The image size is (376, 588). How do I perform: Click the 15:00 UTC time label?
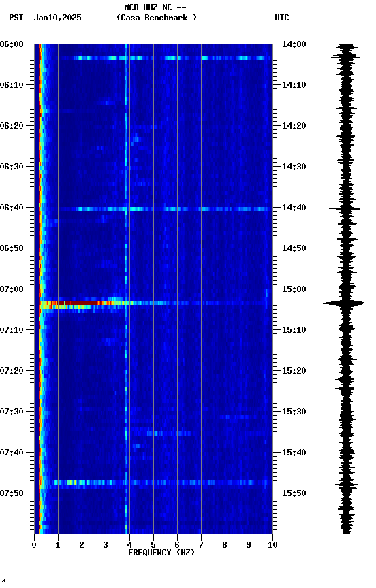294,289
